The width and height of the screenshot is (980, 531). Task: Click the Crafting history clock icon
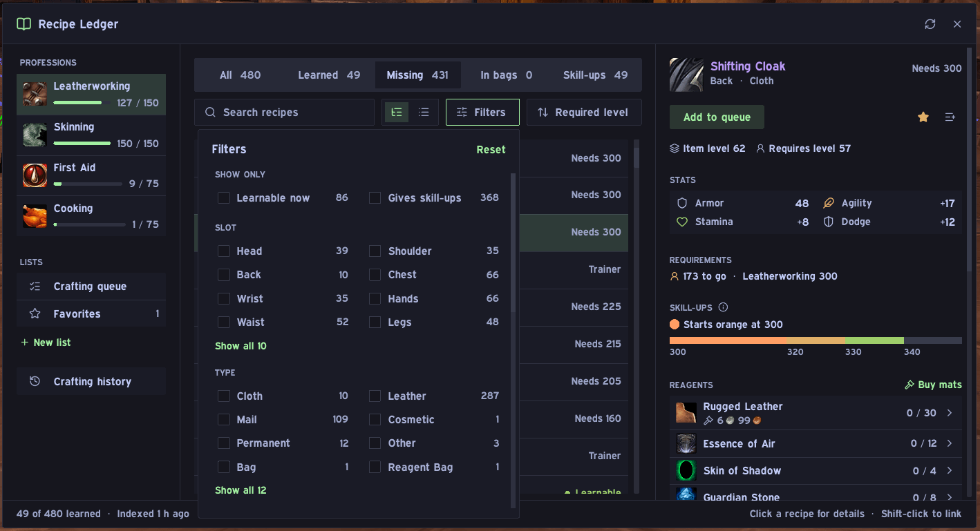(x=35, y=382)
